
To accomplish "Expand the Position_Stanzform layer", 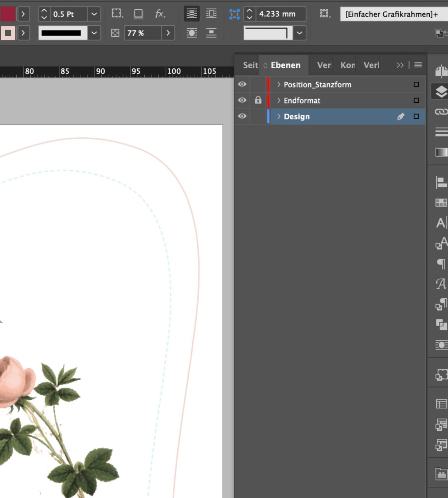I will click(x=278, y=84).
